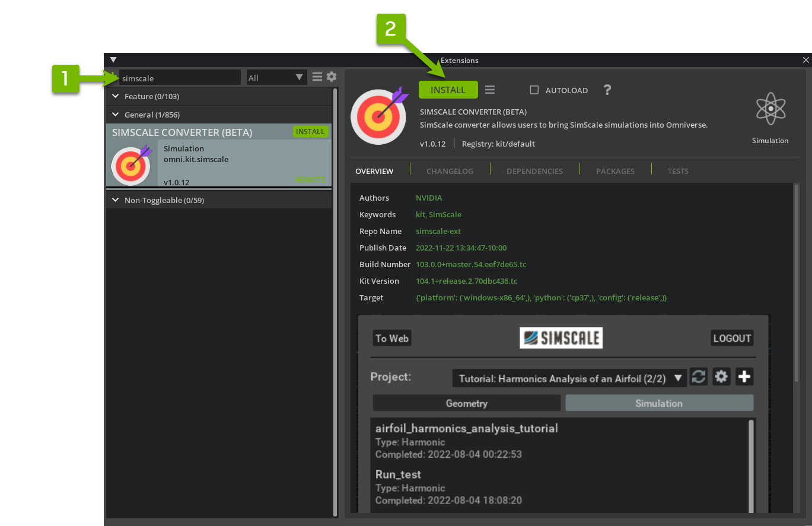Click the Publish Date value 2022-11-22

pos(461,248)
